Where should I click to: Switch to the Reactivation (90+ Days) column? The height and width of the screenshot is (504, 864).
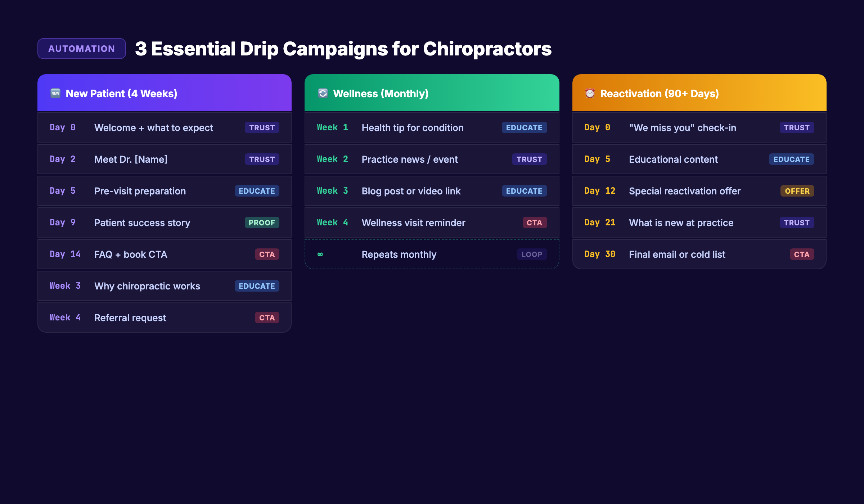pyautogui.click(x=699, y=93)
